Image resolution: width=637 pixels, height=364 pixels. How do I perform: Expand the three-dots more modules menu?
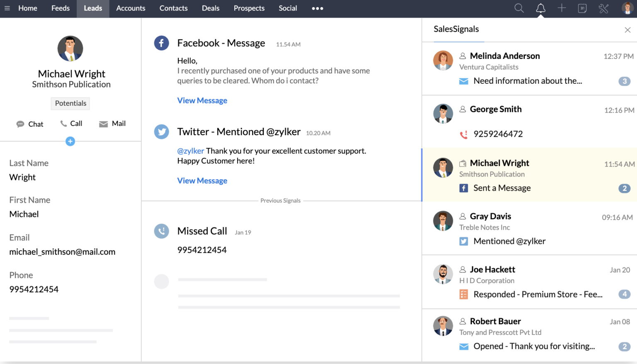point(317,8)
